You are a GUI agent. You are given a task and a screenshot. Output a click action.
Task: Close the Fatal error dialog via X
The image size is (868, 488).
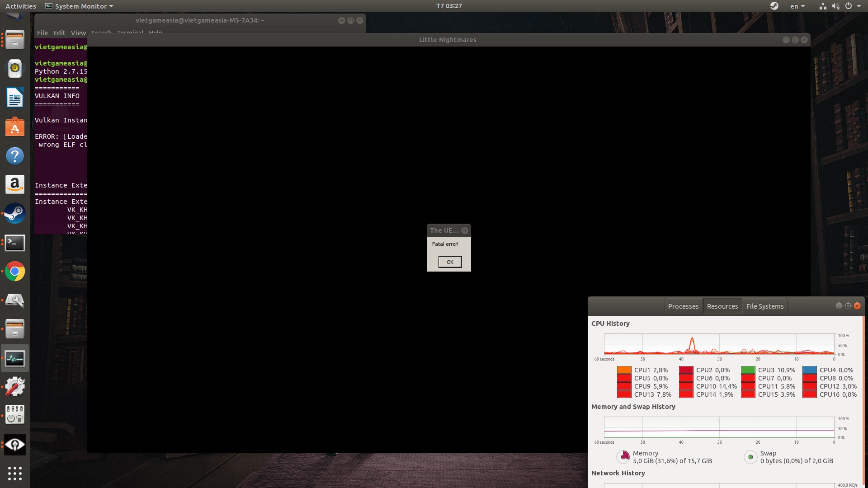pos(465,230)
